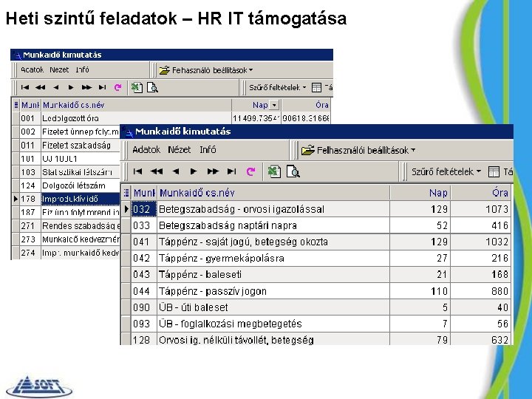Jump back a page in front window

pyautogui.click(x=157, y=171)
